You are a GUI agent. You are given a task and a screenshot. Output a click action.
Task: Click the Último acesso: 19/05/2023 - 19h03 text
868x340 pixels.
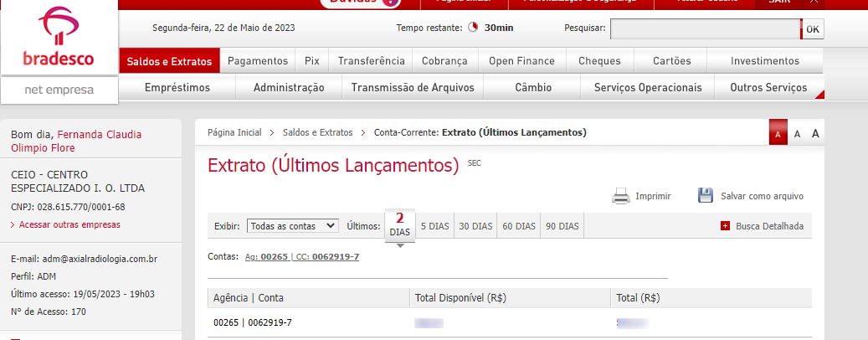[83, 294]
